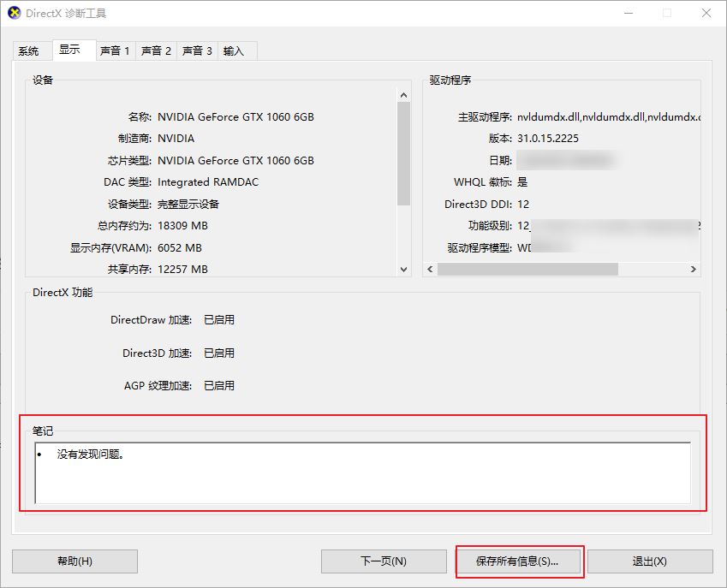Click the device list vertical scrollbar thumb
This screenshot has height=588, width=727.
(404, 153)
